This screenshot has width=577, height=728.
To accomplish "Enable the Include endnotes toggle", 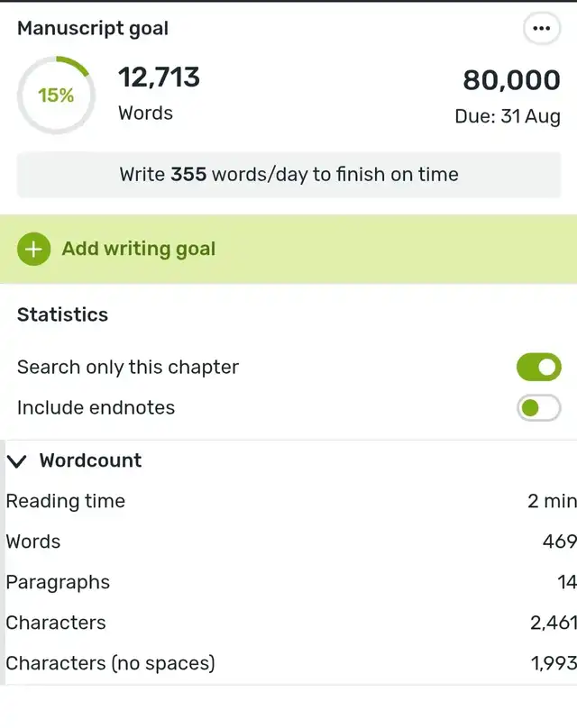I will (x=538, y=408).
